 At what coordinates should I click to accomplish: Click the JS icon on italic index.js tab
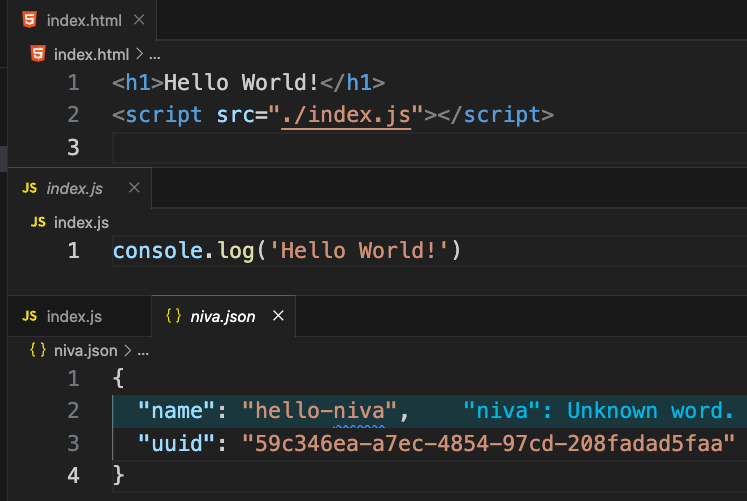[x=30, y=188]
